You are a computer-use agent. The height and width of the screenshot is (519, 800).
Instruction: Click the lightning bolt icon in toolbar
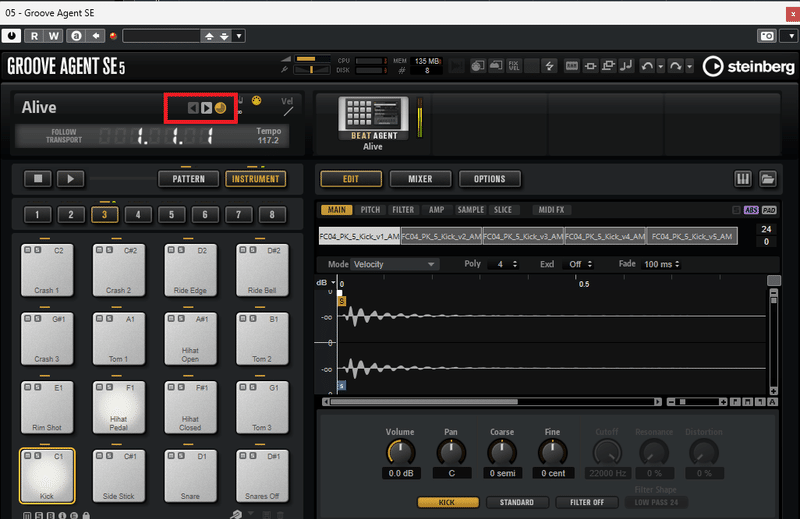point(549,66)
